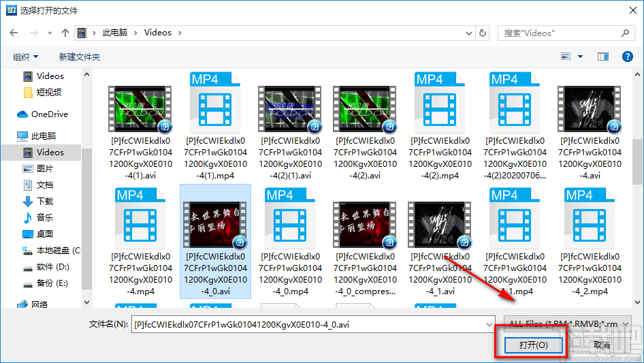Open the 组织 menu
This screenshot has height=363, width=644.
click(25, 57)
